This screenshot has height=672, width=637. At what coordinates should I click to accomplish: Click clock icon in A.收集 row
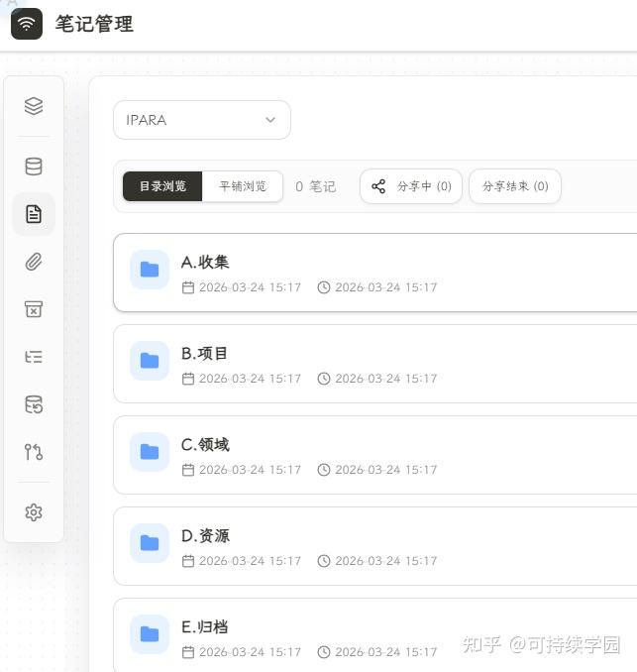[x=324, y=287]
